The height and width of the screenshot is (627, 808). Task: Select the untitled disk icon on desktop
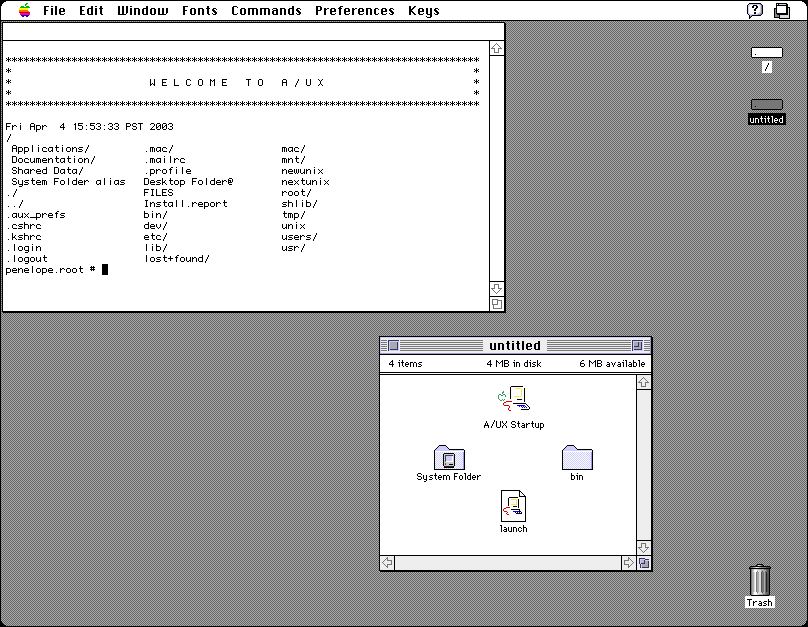point(767,105)
